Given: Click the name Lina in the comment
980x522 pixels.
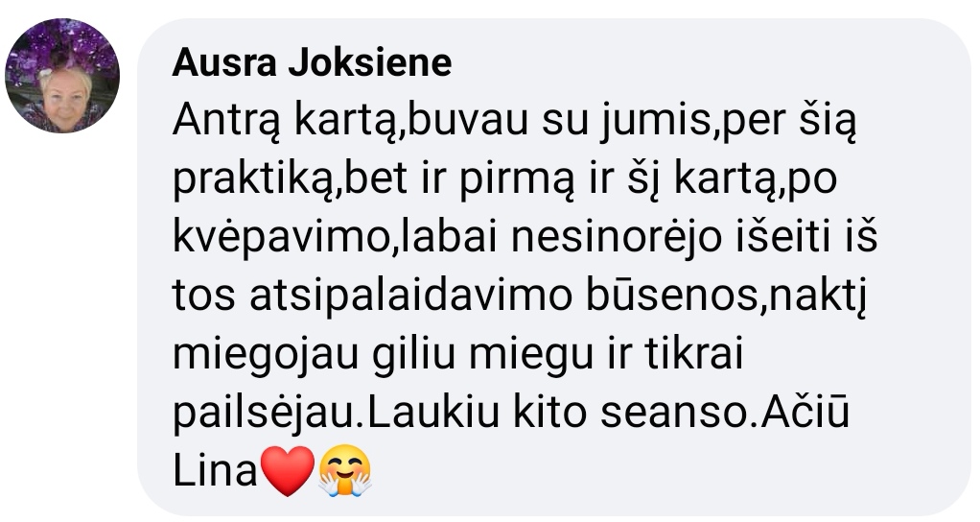Looking at the screenshot, I should click(215, 471).
